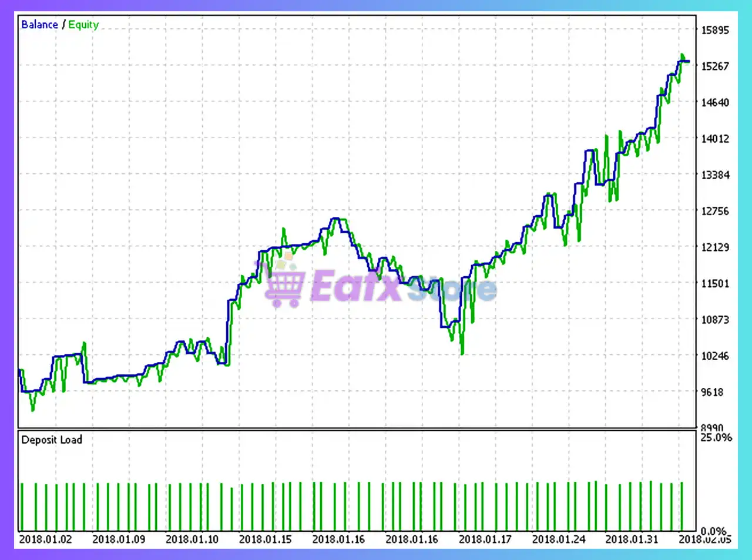The image size is (752, 560).
Task: Click the 10246 axis value
Action: click(715, 356)
